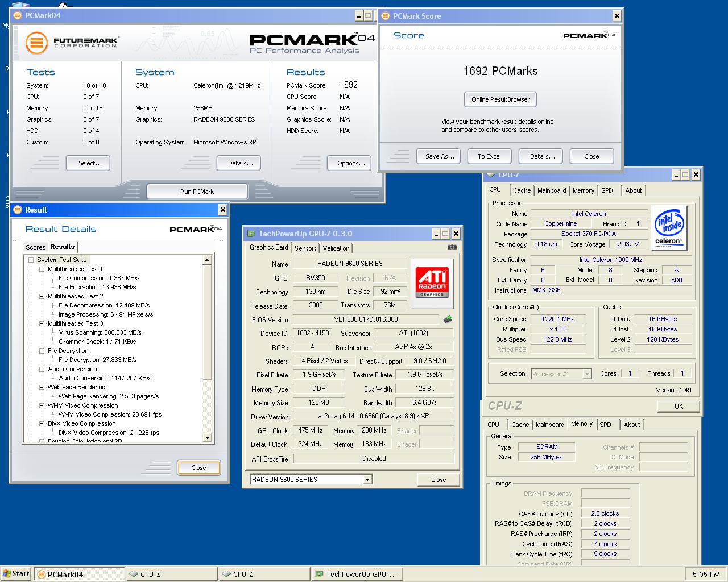Open the About tab in lower CPU-Z
This screenshot has height=582, width=728.
point(632,425)
